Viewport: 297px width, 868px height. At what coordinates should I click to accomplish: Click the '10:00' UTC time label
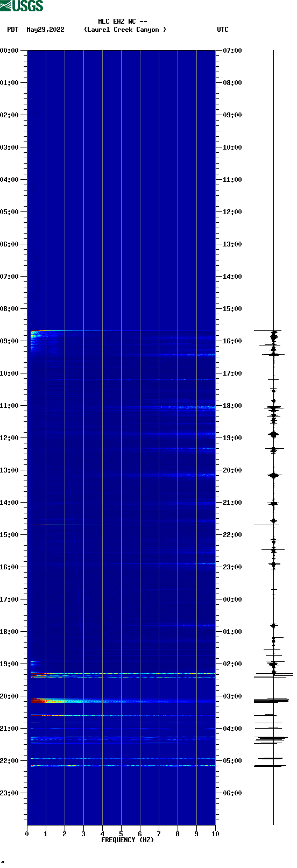click(x=232, y=147)
